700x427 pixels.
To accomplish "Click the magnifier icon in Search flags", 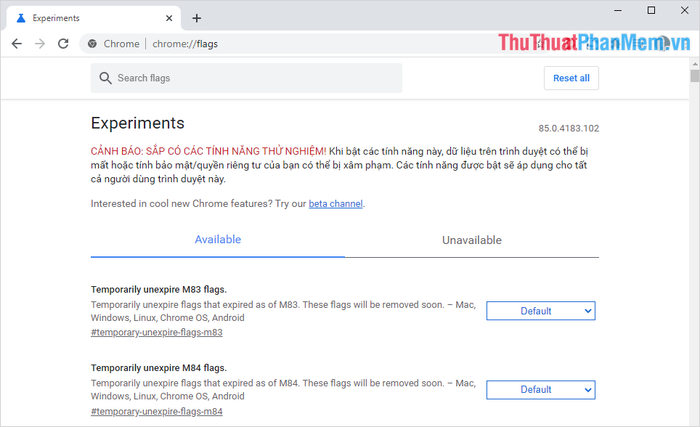I will click(104, 78).
